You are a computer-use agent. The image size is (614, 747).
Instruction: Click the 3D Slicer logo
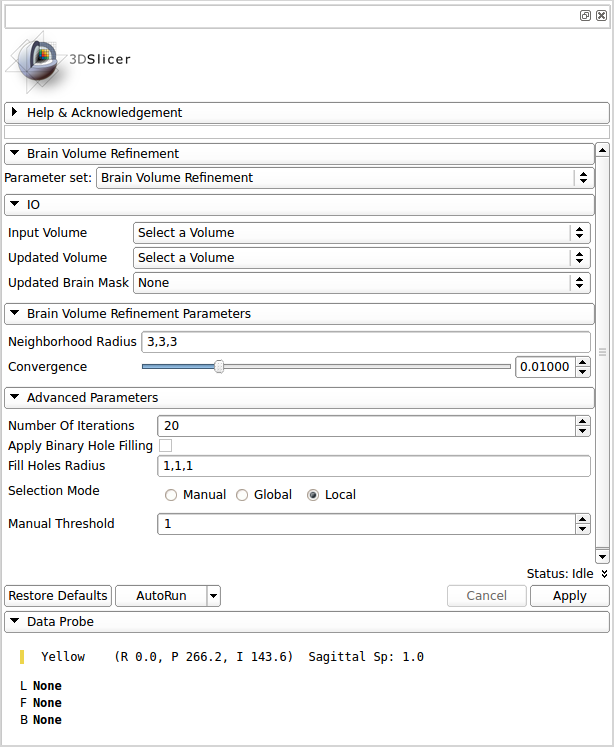click(x=68, y=59)
